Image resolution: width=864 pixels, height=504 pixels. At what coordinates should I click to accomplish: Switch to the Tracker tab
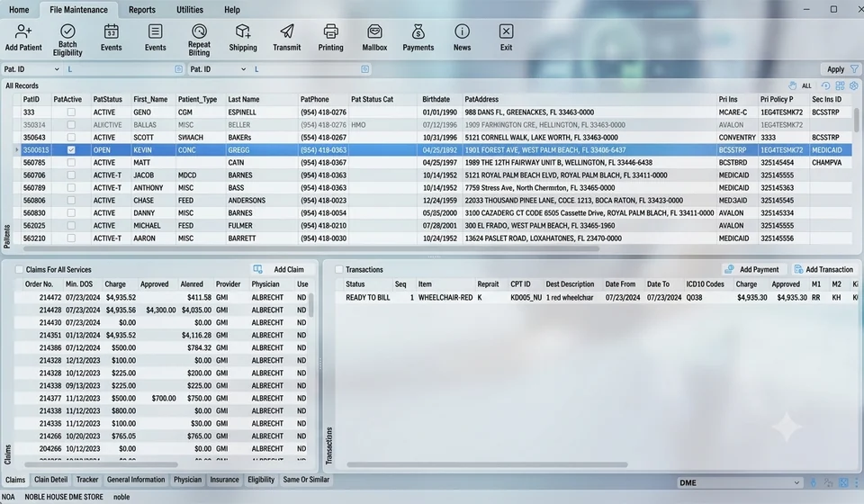pyautogui.click(x=87, y=480)
